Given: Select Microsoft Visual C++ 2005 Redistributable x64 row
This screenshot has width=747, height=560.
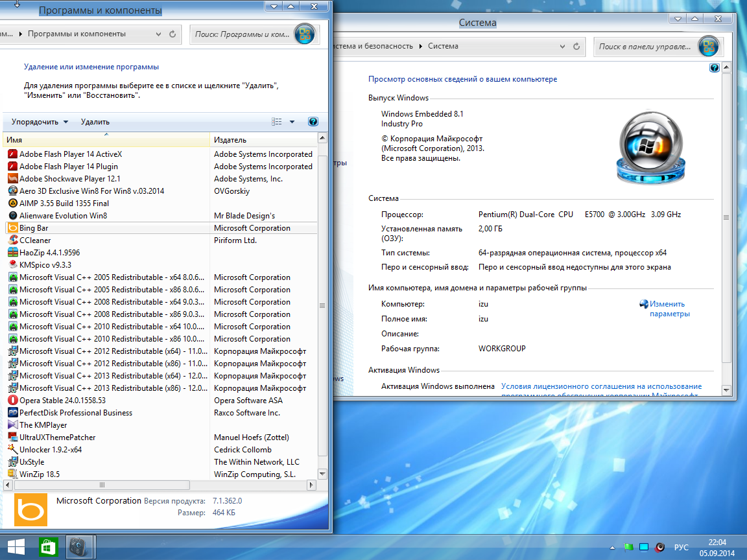Looking at the screenshot, I should [x=161, y=277].
